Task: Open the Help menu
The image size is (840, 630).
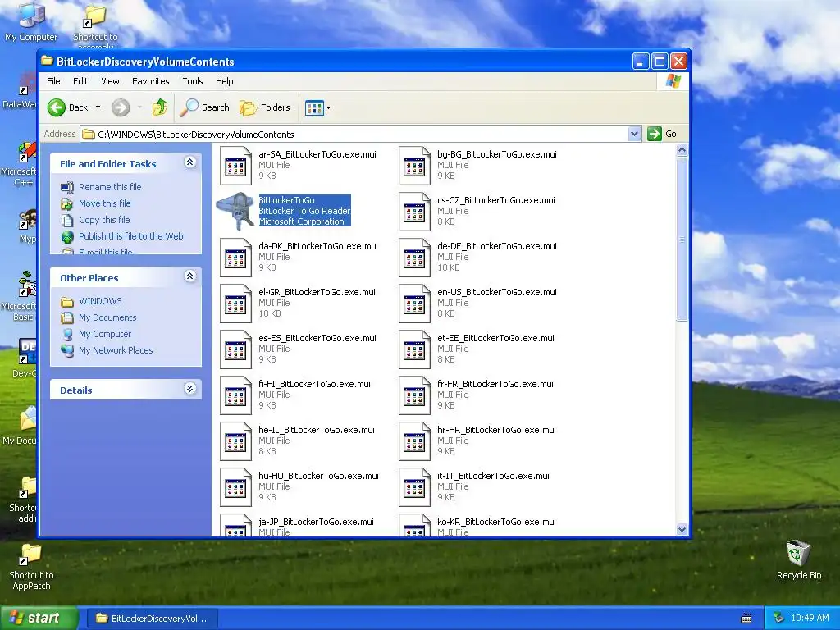Action: point(225,81)
